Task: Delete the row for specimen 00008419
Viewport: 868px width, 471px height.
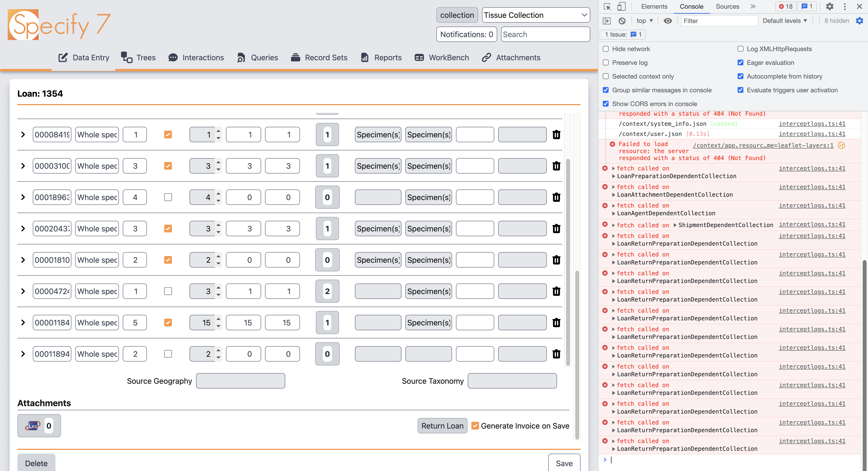Action: 556,135
